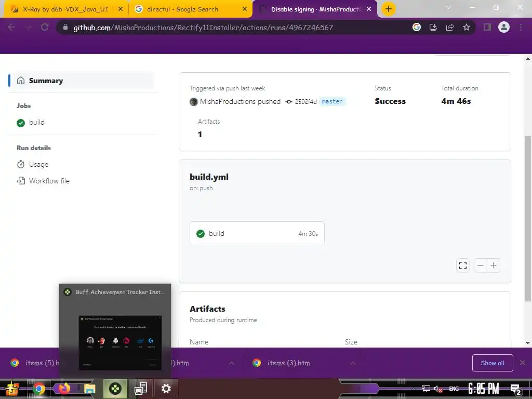Open the tab search dropdown arrow
The image size is (532, 399).
point(448,7)
